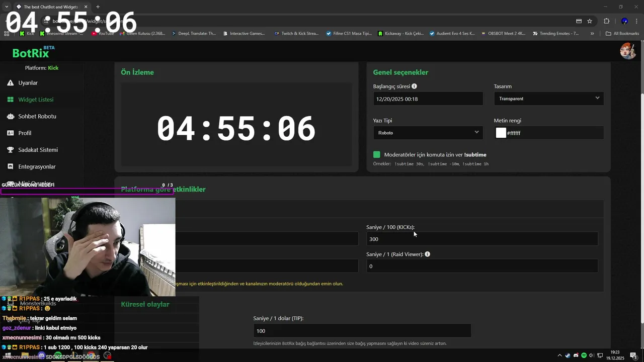Open Uyarılar in the sidebar
Image resolution: width=644 pixels, height=362 pixels.
pyautogui.click(x=28, y=83)
